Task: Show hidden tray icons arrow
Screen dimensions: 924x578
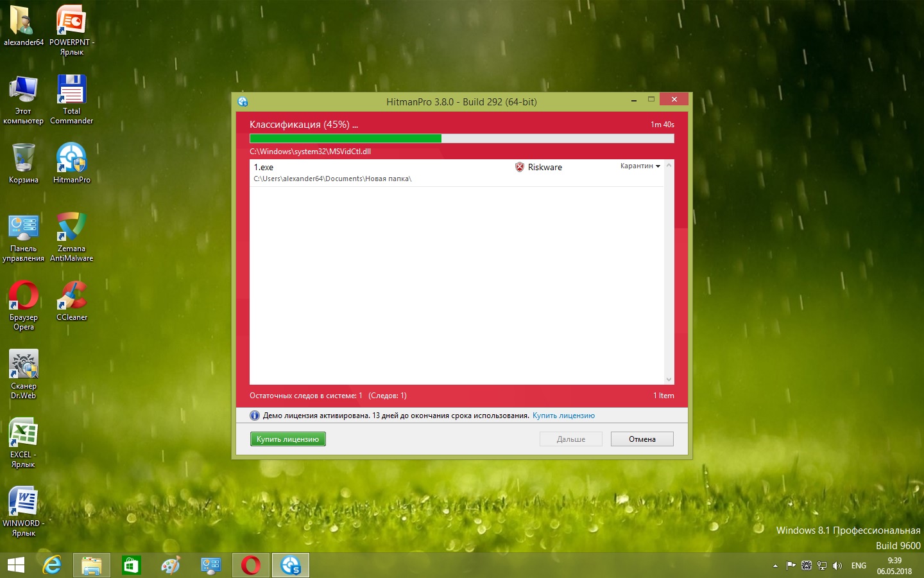Action: [775, 566]
